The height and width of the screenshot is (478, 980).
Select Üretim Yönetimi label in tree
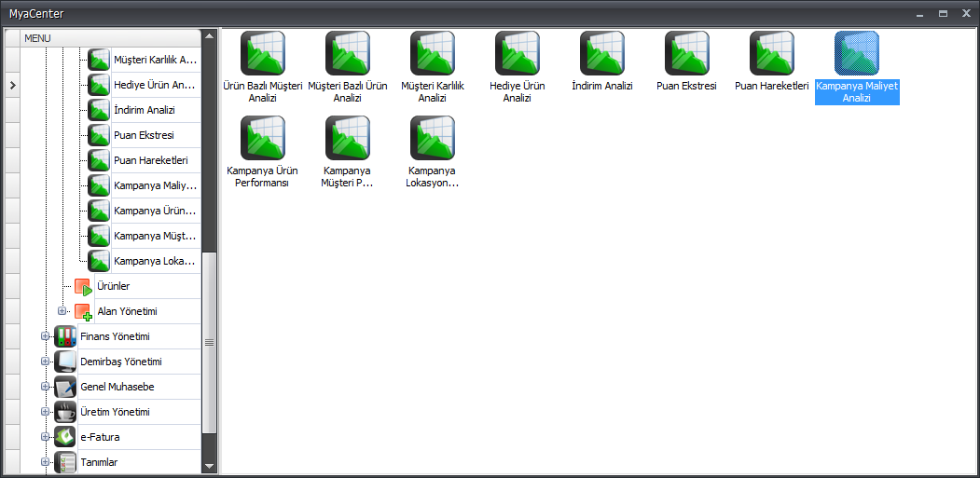pos(115,412)
